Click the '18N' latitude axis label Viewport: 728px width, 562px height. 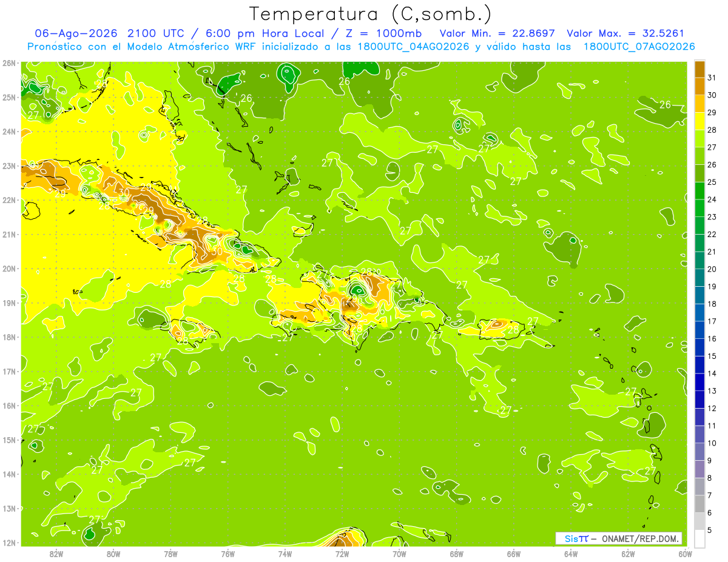(x=9, y=337)
